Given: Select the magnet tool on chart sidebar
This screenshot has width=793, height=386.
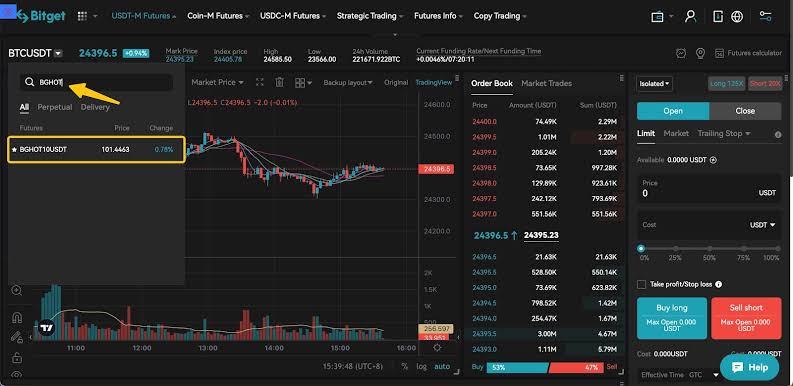Looking at the screenshot, I should point(17,318).
